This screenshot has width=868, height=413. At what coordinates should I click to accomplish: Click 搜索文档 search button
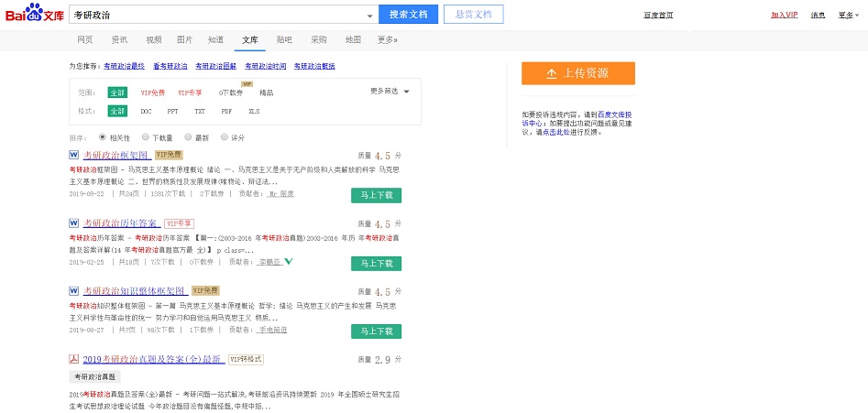(409, 15)
